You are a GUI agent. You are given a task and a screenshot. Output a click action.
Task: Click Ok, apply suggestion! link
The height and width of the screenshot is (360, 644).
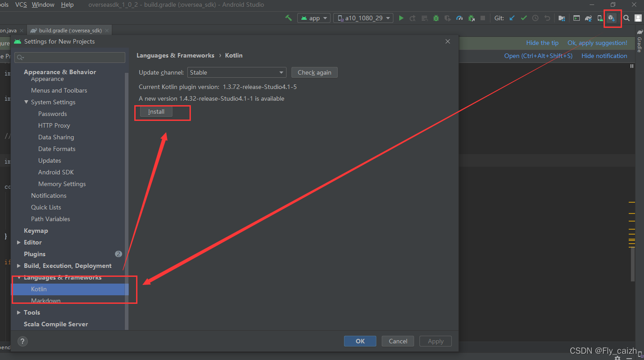click(x=597, y=43)
